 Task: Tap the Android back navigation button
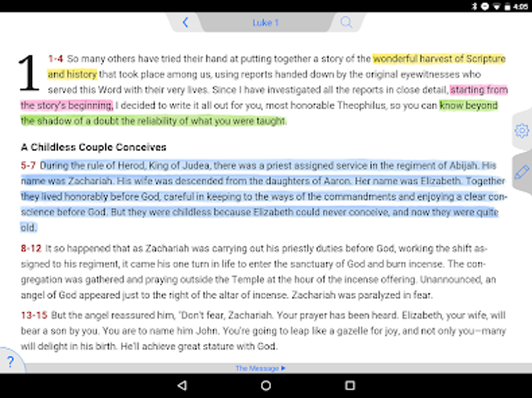pos(182,385)
